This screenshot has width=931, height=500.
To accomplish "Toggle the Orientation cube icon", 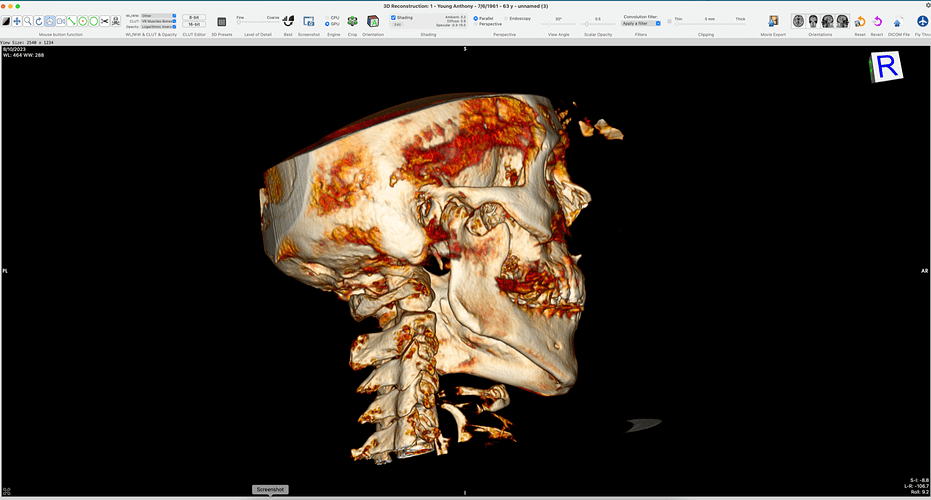I will (x=373, y=21).
